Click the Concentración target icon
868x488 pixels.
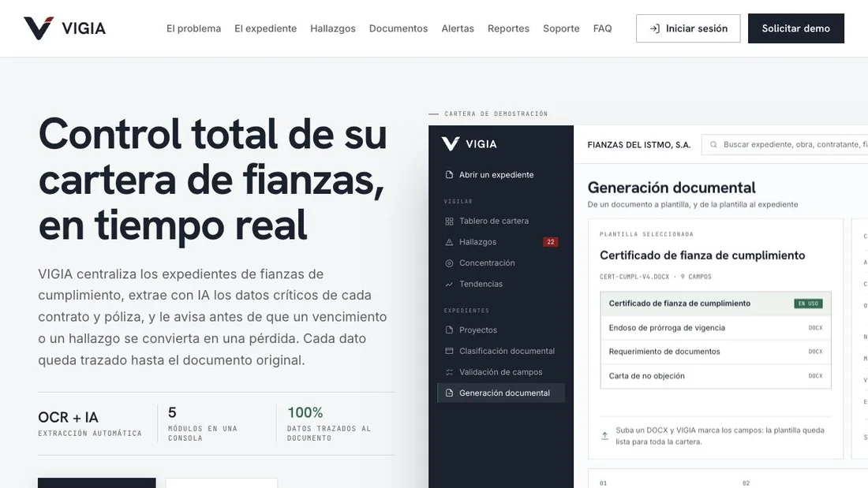tap(449, 263)
